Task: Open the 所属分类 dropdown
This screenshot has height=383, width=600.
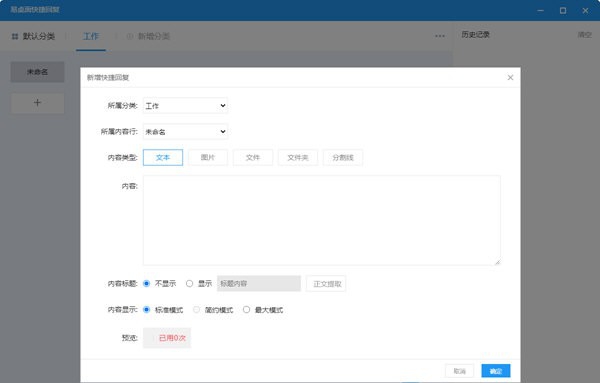Action: click(x=186, y=106)
